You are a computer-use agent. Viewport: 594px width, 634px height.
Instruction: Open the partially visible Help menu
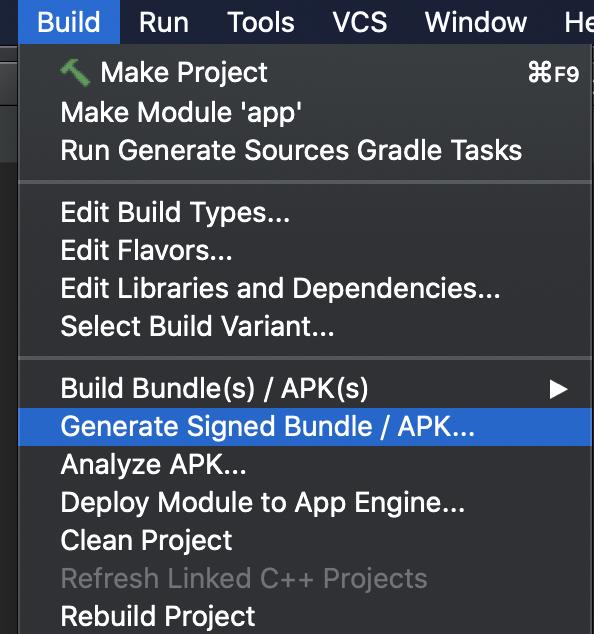click(x=579, y=22)
